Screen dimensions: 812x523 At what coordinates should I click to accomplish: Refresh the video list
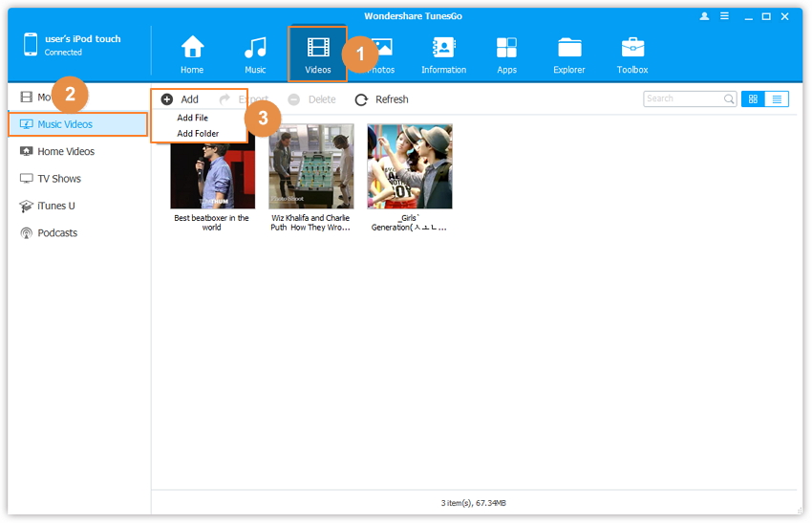pyautogui.click(x=381, y=99)
